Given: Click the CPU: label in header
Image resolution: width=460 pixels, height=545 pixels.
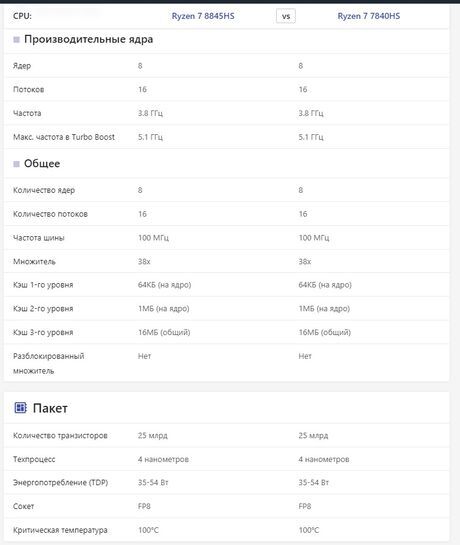Looking at the screenshot, I should coord(22,16).
